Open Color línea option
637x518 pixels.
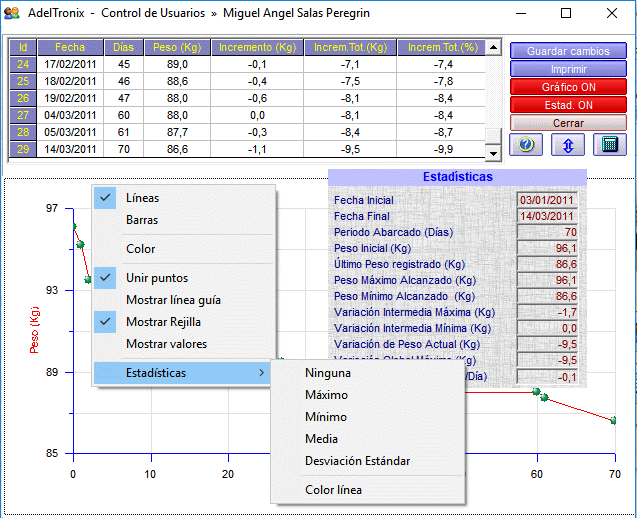pos(333,490)
